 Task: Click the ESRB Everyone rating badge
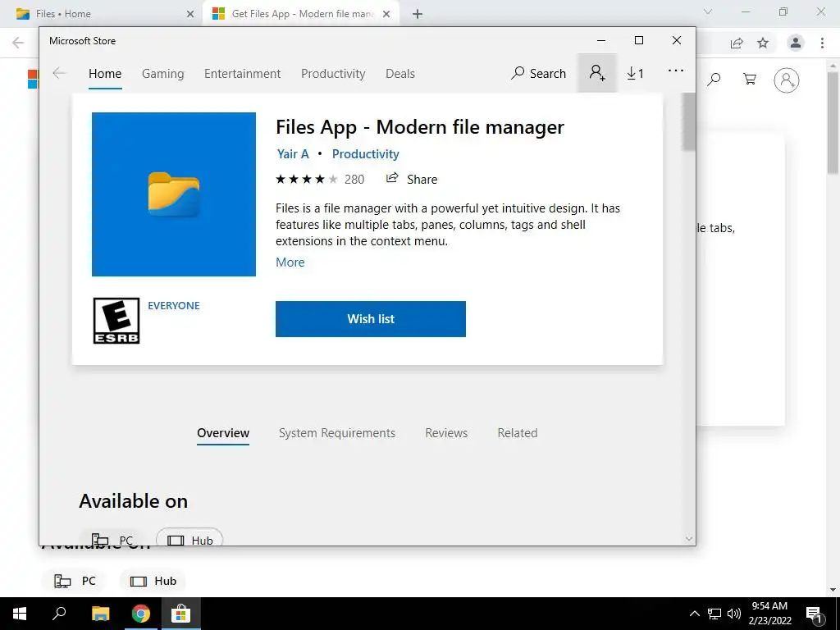click(x=116, y=321)
